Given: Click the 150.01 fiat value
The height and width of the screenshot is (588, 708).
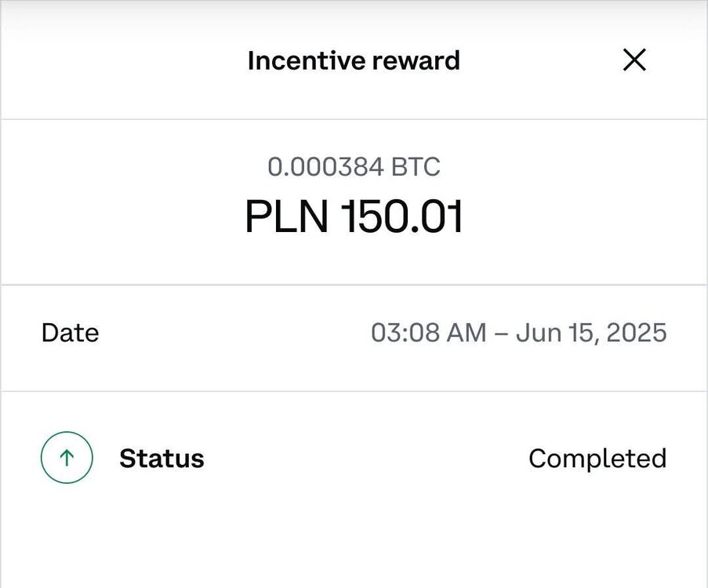Looking at the screenshot, I should pos(401,216).
